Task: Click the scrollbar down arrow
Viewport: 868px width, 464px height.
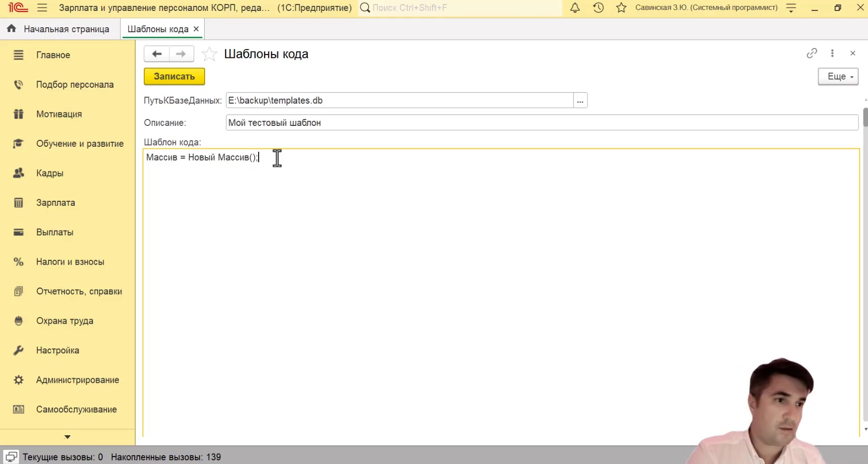Action: 865,429
